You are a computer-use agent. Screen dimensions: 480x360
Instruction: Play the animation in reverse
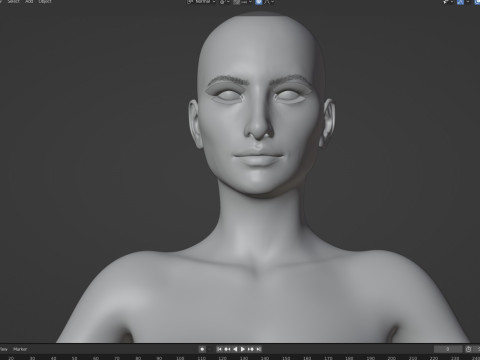235,349
